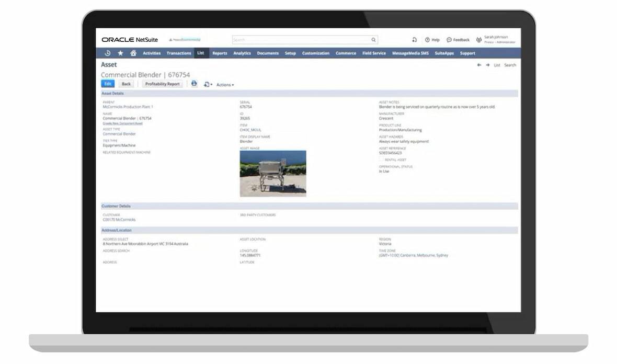
Task: Open the Transactions menu
Action: pyautogui.click(x=179, y=53)
